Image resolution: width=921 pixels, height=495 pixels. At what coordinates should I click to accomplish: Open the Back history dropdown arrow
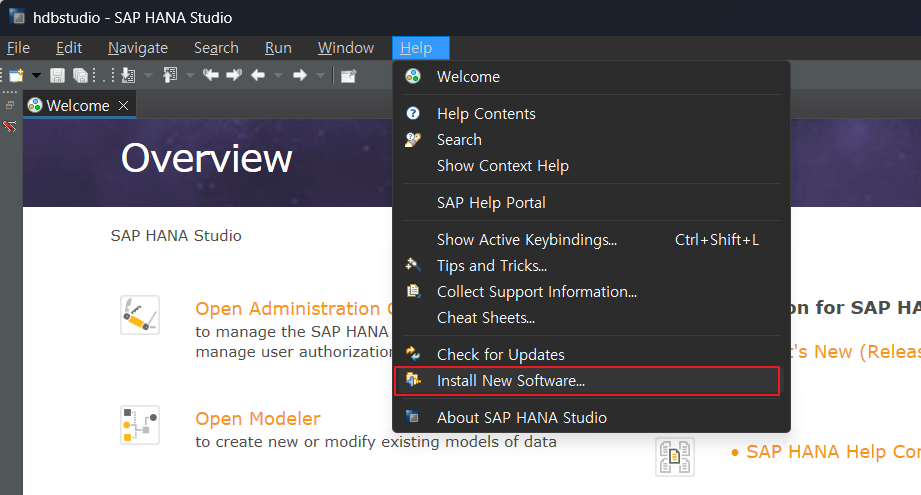tap(278, 75)
